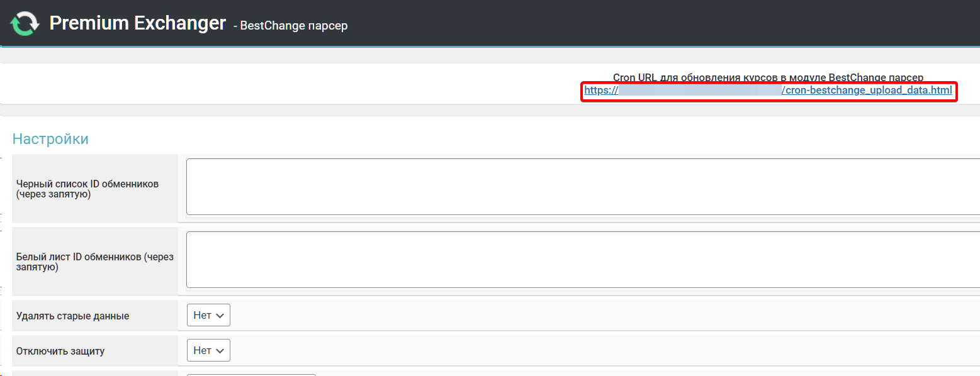Viewport: 980px width, 376px height.
Task: Click the Отключить защиту label
Action: 60,351
